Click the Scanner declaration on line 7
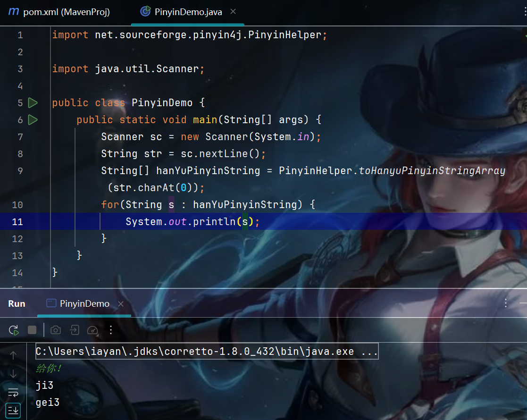The width and height of the screenshot is (527, 420). [x=211, y=137]
